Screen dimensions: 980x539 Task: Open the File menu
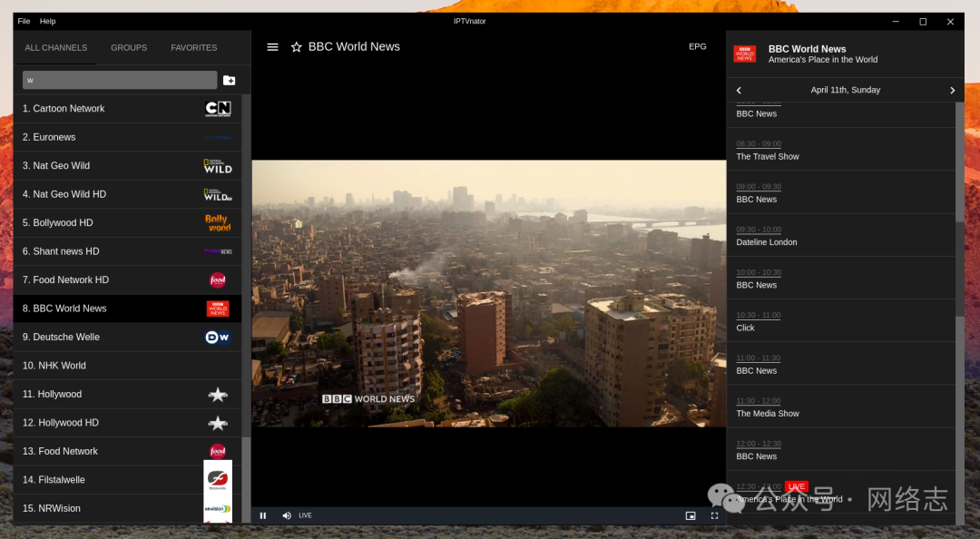(x=24, y=21)
